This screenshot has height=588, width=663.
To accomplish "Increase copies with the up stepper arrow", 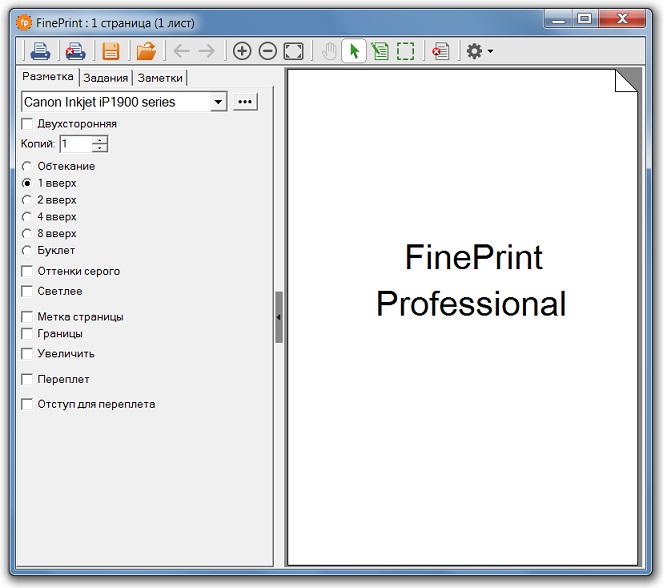I will [x=100, y=139].
